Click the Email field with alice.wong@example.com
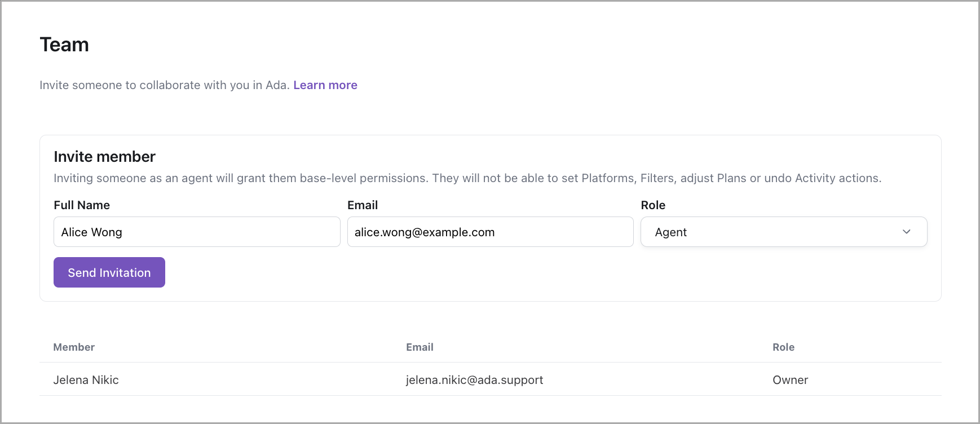This screenshot has height=424, width=980. pyautogui.click(x=490, y=232)
